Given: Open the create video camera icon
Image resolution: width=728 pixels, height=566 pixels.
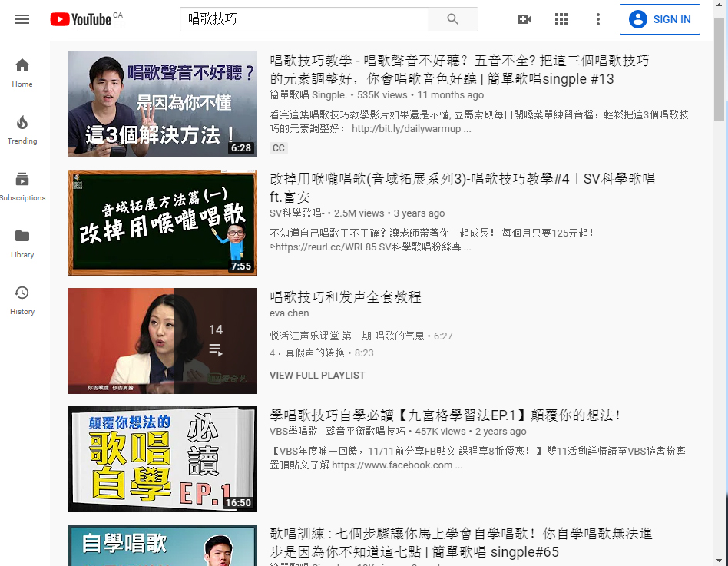Looking at the screenshot, I should (524, 19).
